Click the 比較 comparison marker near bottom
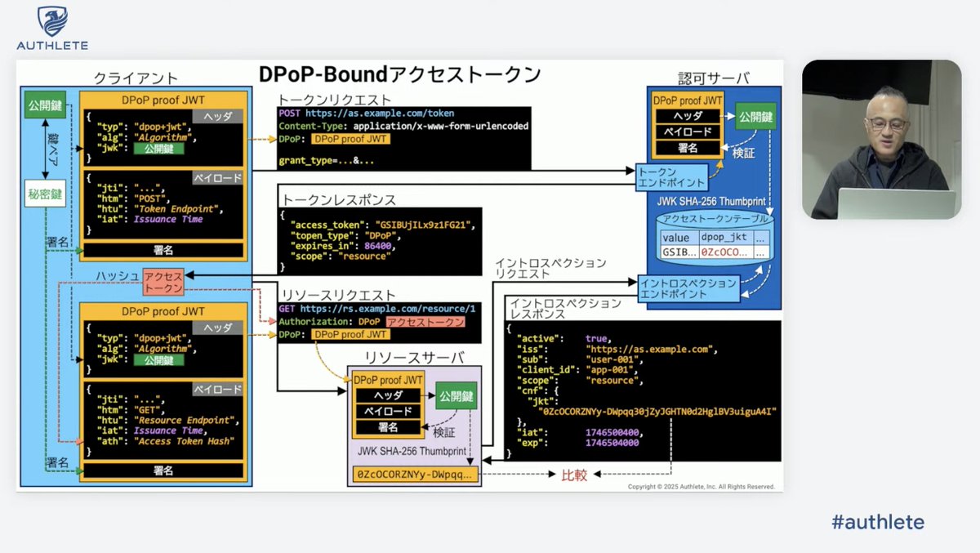This screenshot has height=553, width=980. 575,475
